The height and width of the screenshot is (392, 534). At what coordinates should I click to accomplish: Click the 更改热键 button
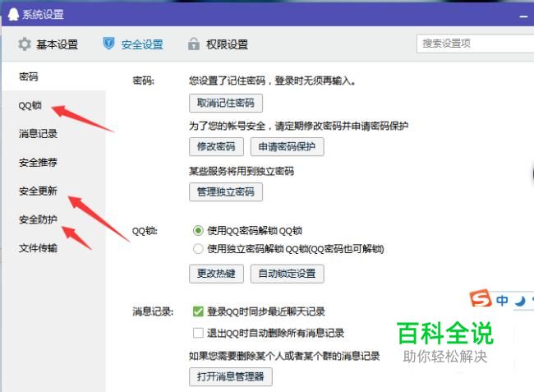click(216, 274)
